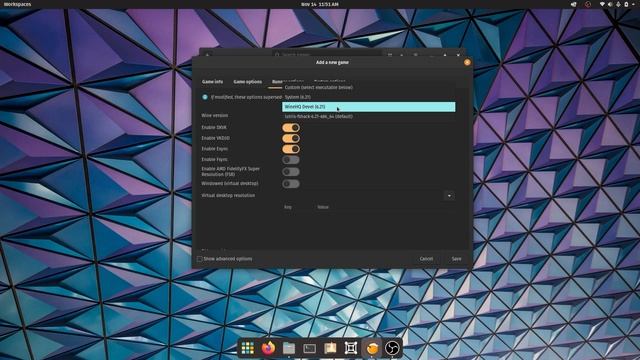640x360 pixels.
Task: Toggle the Enable VKD3D switch
Action: point(291,138)
